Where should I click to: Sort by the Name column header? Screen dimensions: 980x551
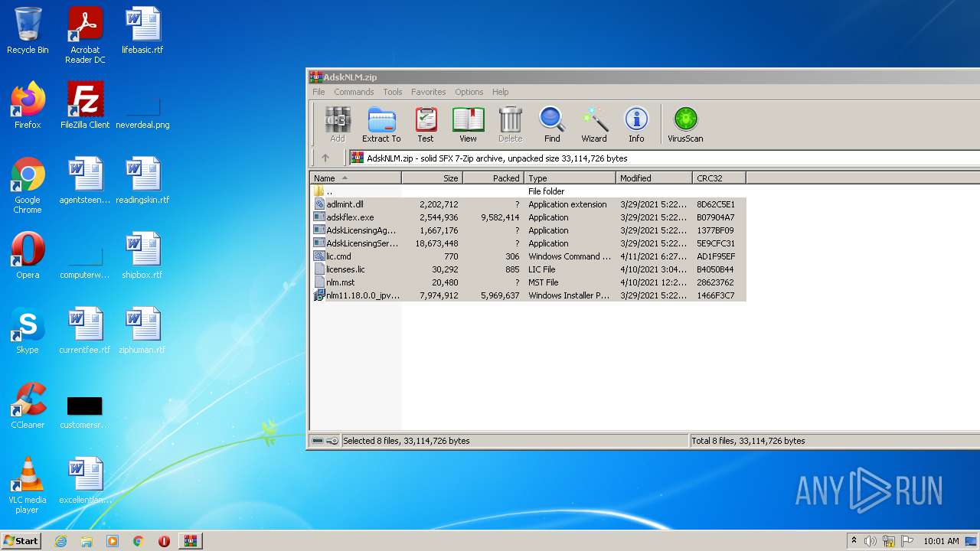[x=355, y=178]
